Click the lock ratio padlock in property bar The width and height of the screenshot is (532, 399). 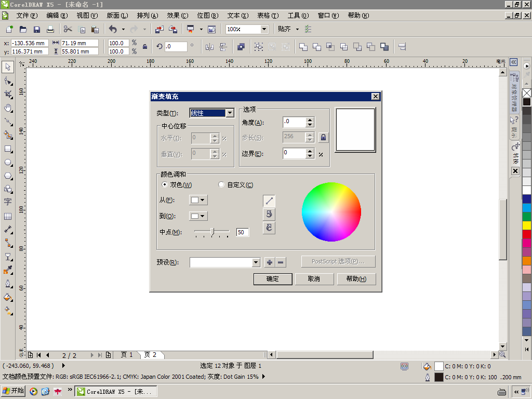(x=145, y=47)
